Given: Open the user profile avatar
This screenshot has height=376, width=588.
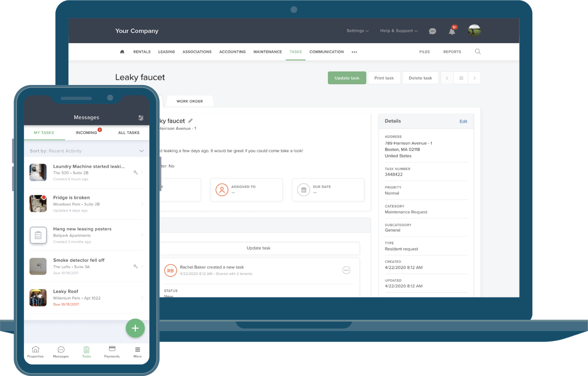Looking at the screenshot, I should (474, 30).
